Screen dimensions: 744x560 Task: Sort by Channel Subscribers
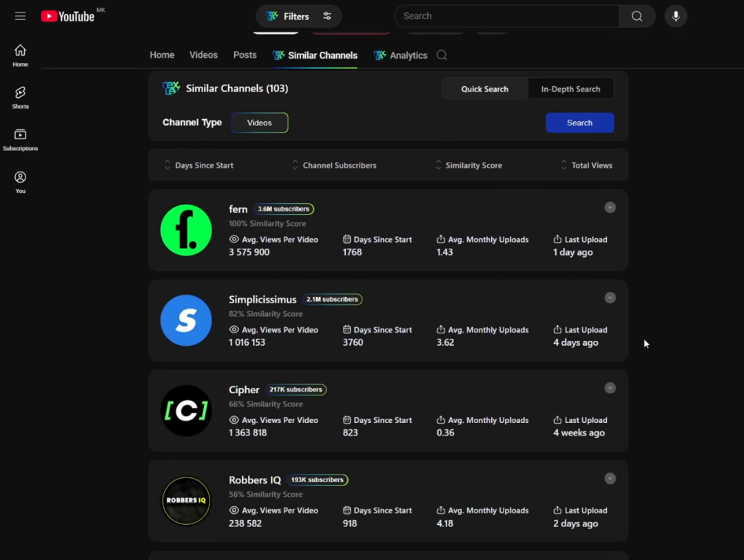pyautogui.click(x=334, y=165)
